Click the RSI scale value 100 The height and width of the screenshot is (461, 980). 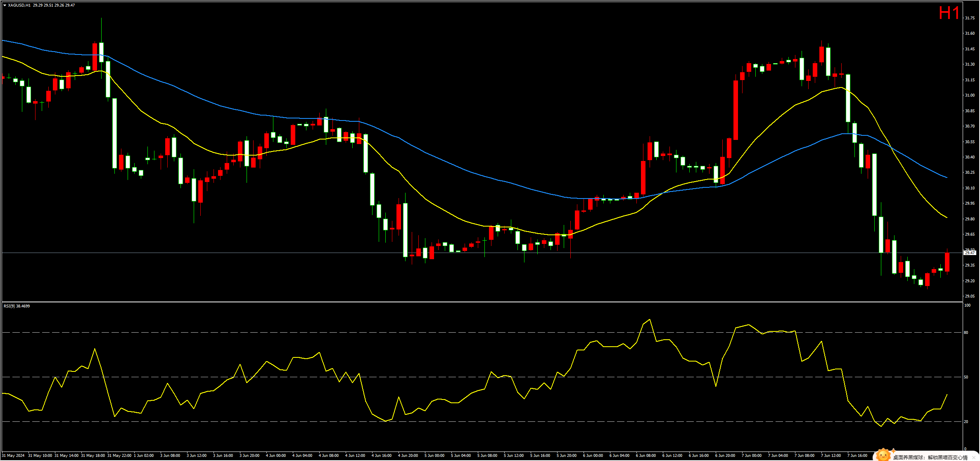coord(967,305)
